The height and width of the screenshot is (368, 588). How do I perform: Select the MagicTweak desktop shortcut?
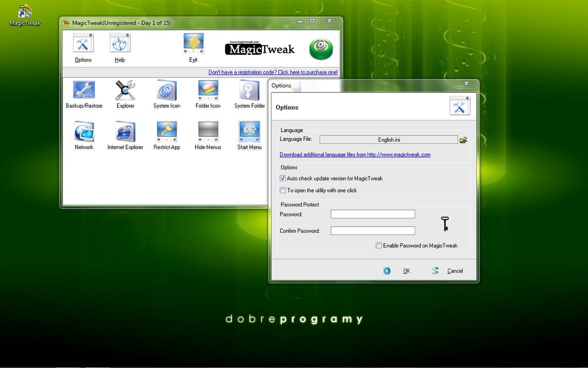(25, 15)
